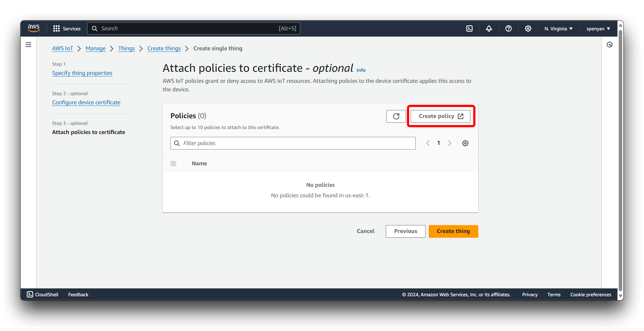Select all policies checkbox in header
This screenshot has height=331, width=644.
(x=173, y=163)
